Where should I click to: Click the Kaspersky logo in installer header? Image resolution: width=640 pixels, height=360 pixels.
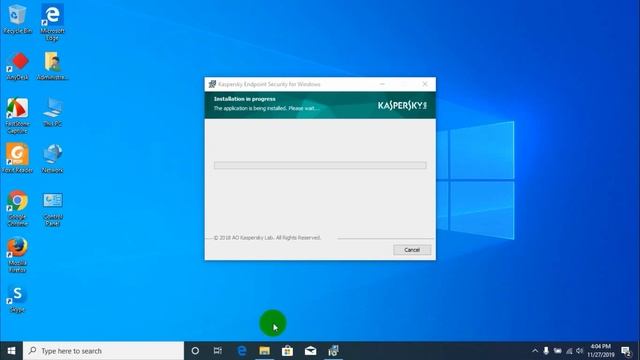pyautogui.click(x=402, y=106)
